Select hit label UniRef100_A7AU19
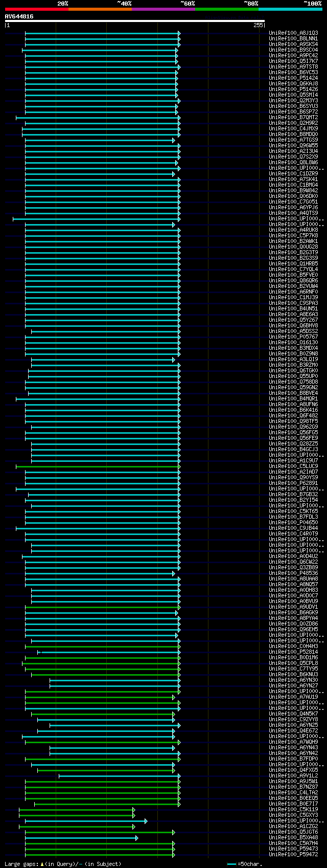327x868 pixels. [x=293, y=697]
